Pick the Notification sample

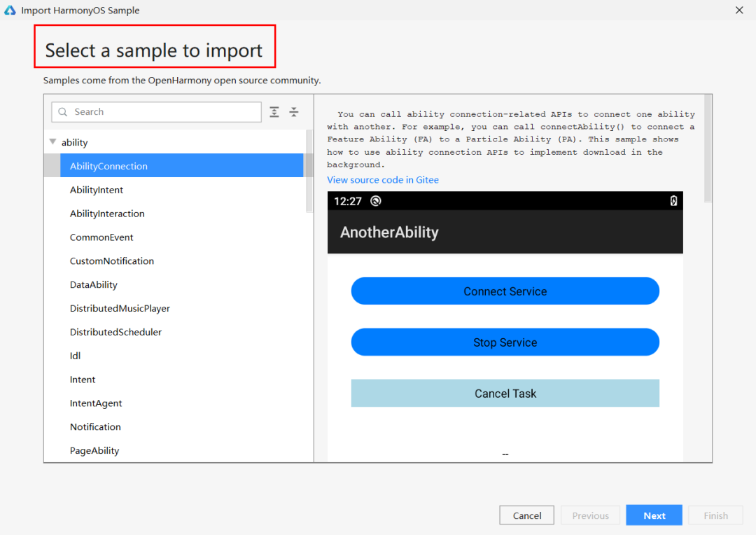(95, 426)
